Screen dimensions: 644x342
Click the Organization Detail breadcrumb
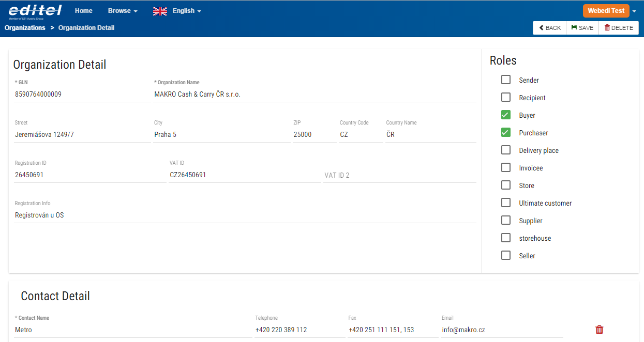pyautogui.click(x=86, y=28)
